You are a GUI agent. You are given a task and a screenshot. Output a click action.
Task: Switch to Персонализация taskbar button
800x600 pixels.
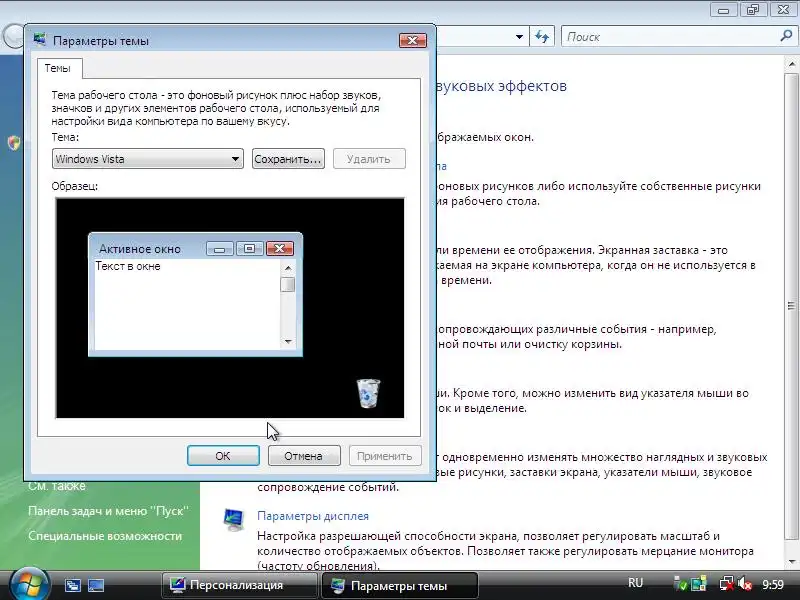pyautogui.click(x=239, y=585)
